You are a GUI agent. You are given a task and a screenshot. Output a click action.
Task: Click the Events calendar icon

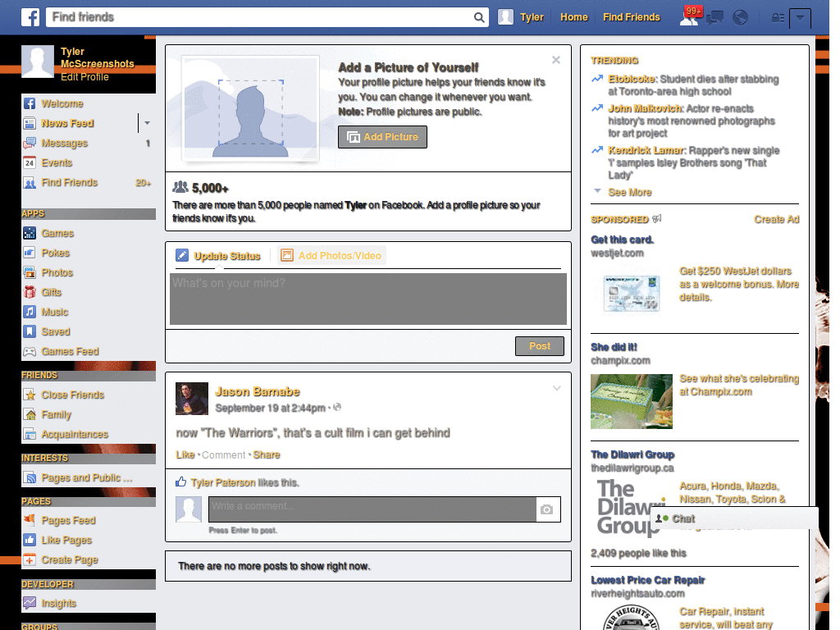click(30, 163)
